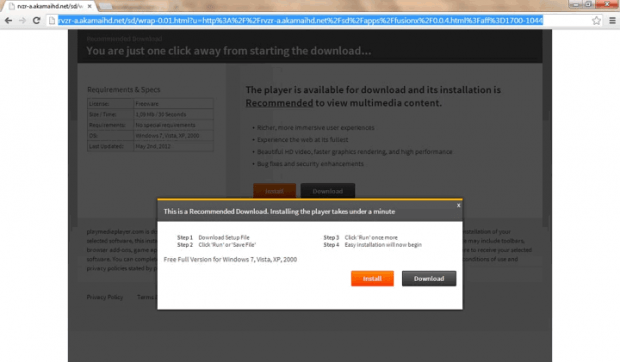This screenshot has height=362, width=620.
Task: Bookmark this page with the star icon
Action: 596,21
